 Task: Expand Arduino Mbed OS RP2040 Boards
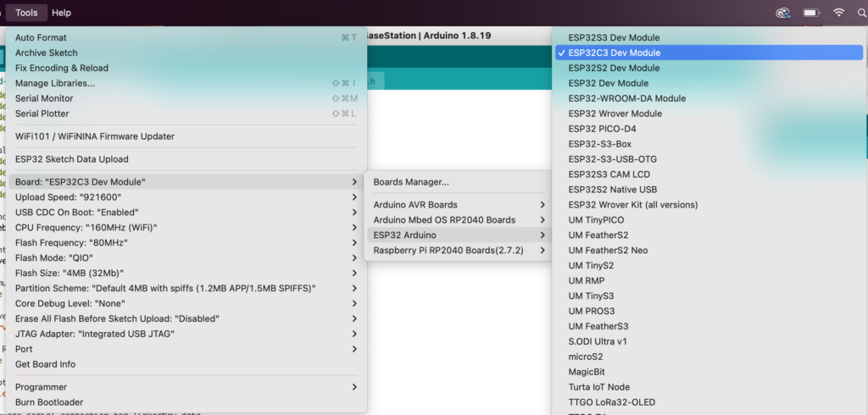pyautogui.click(x=459, y=219)
